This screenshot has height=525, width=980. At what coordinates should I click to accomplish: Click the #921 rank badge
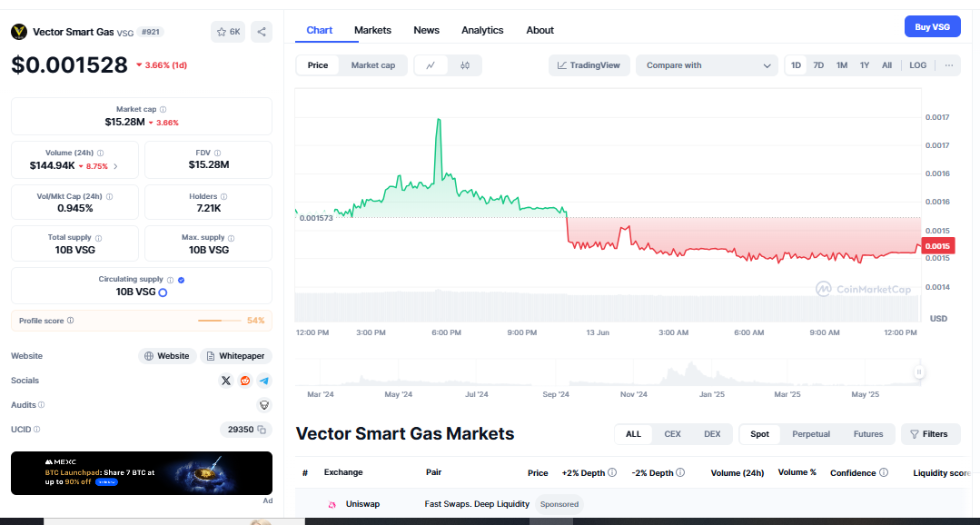pos(150,32)
